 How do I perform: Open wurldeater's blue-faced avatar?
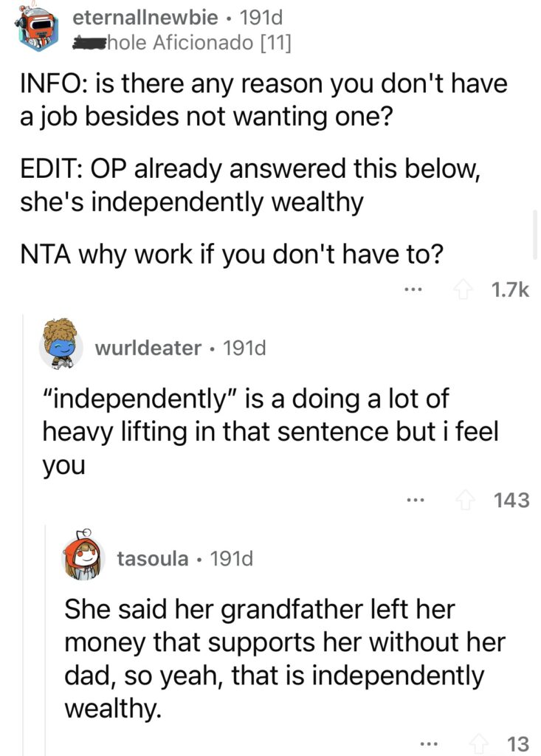61,344
